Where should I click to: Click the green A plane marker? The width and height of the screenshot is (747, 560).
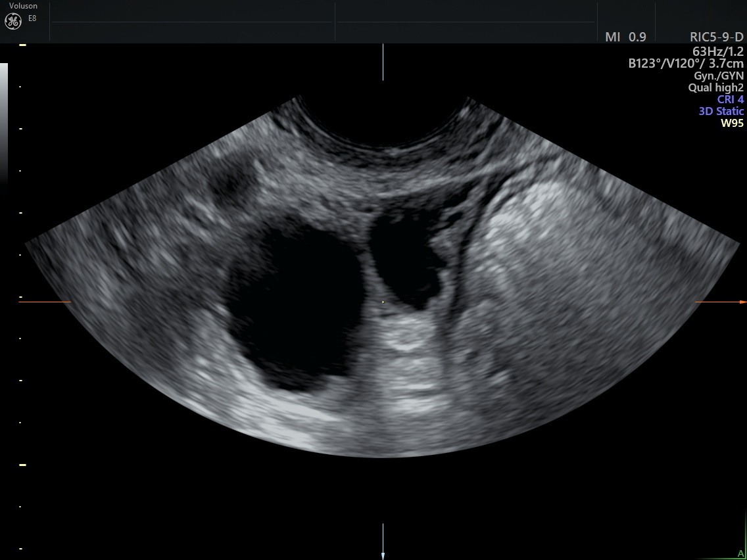tap(741, 553)
